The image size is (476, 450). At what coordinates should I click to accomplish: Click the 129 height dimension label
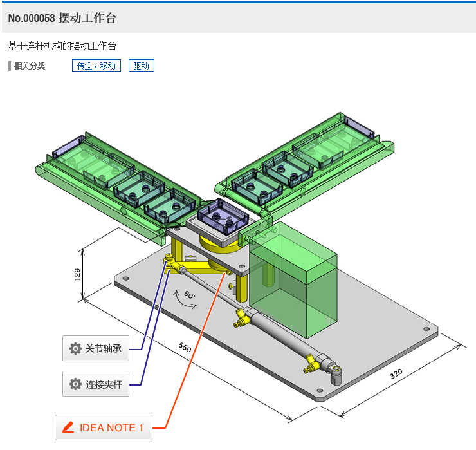(77, 274)
